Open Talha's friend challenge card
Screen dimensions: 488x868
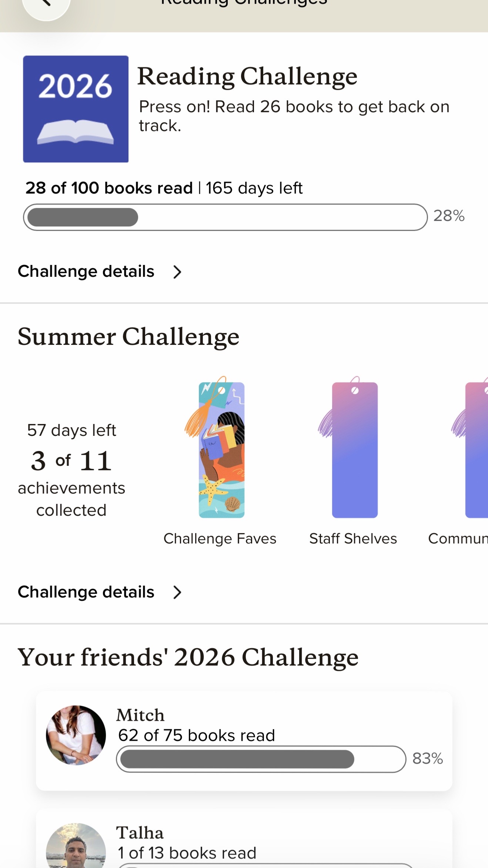(x=244, y=839)
